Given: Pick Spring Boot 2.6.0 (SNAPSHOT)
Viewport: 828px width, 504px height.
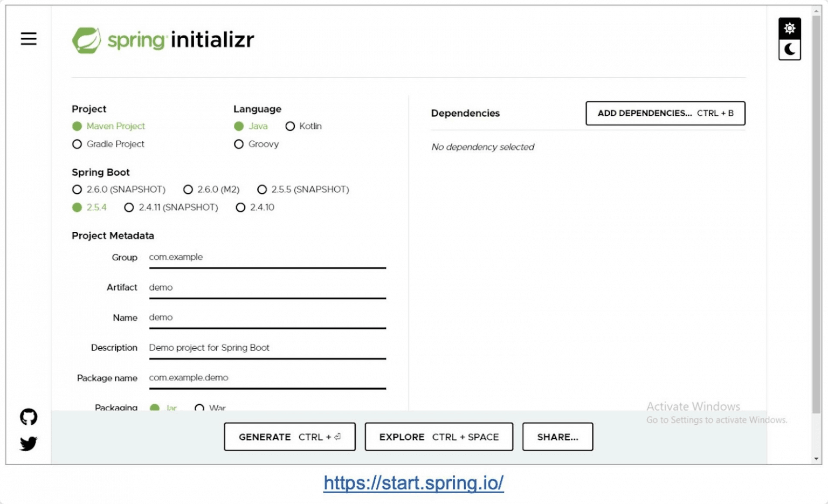Looking at the screenshot, I should 77,189.
